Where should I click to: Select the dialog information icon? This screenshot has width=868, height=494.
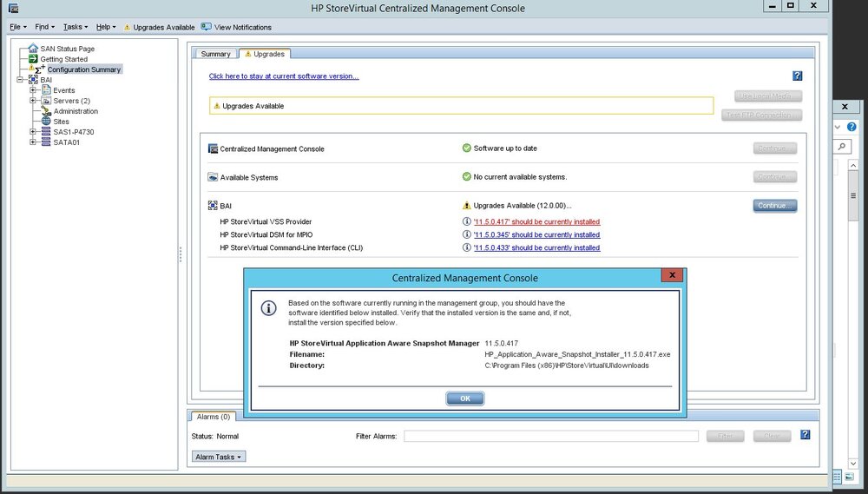[268, 308]
